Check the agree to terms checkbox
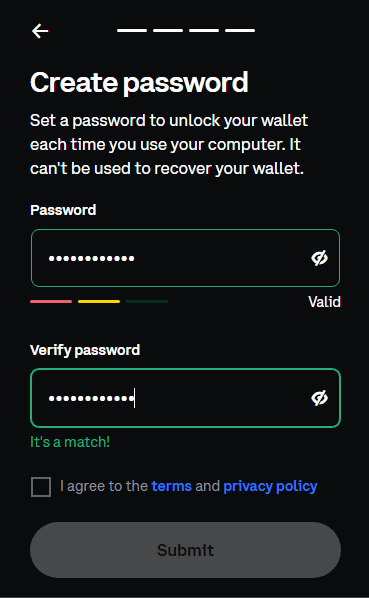The image size is (369, 598). pos(41,487)
